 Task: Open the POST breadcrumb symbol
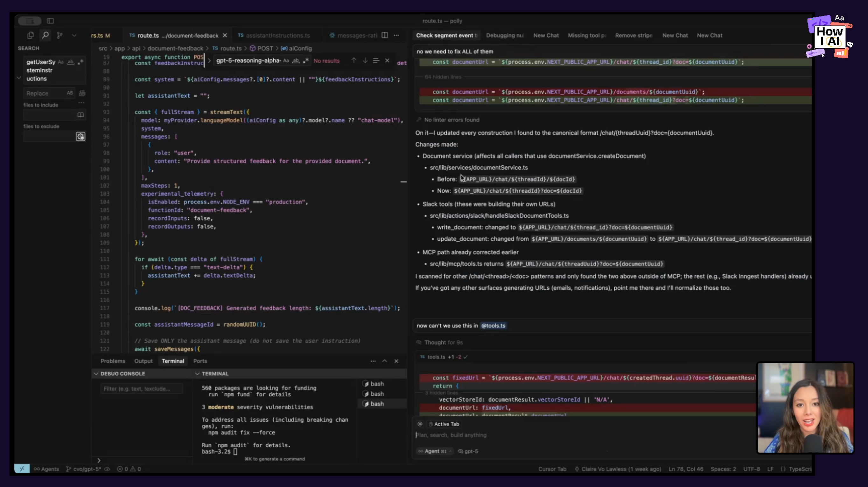[262, 48]
